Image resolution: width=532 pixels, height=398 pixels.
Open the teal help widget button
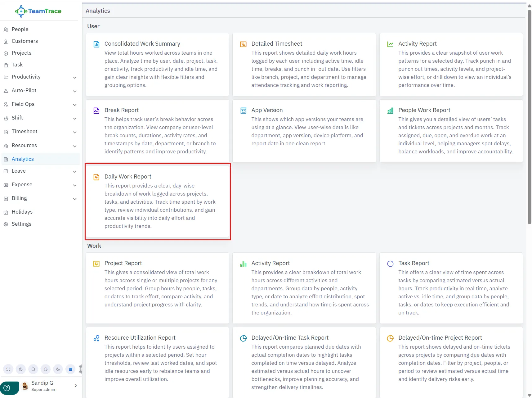(7, 388)
